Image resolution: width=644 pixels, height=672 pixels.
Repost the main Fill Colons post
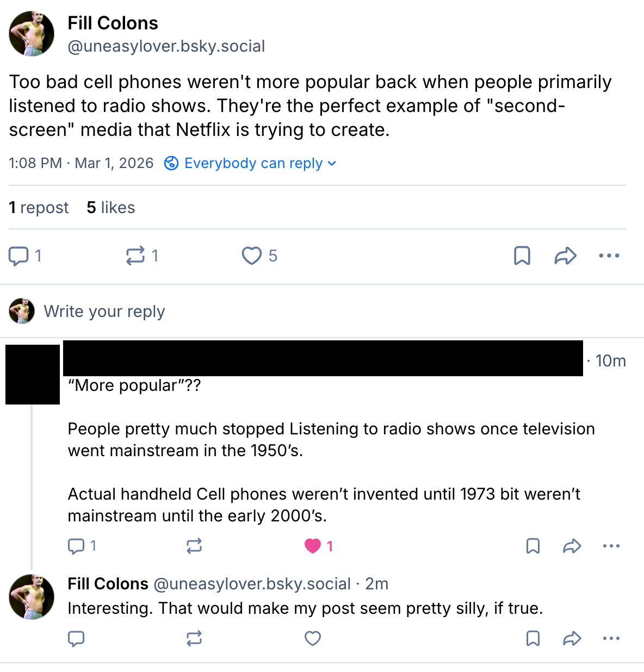tap(135, 256)
